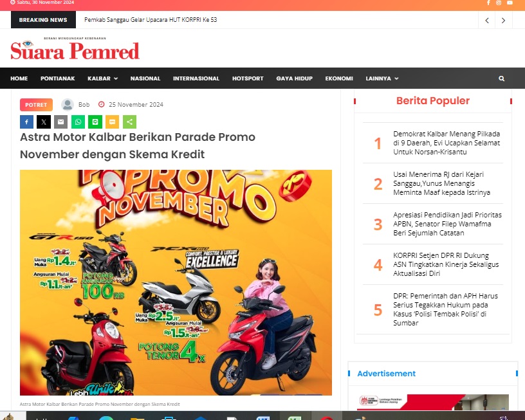Show the previous breaking news headline
The width and height of the screenshot is (525, 420).
click(x=487, y=21)
